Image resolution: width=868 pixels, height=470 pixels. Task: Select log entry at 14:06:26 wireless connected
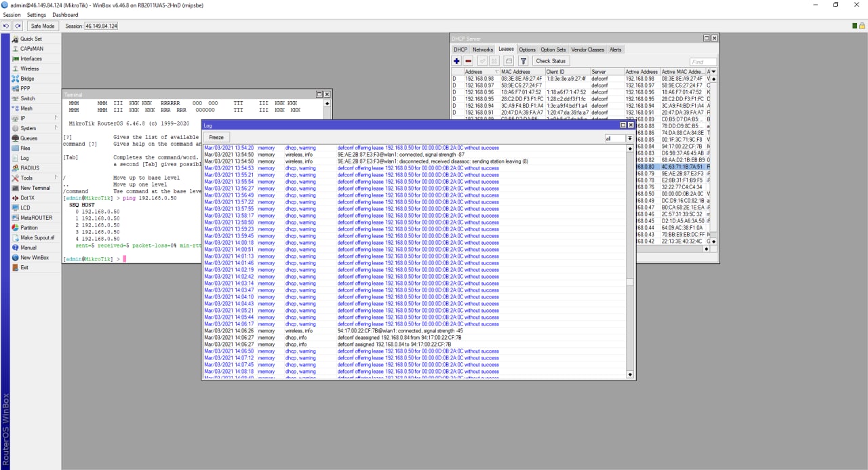[x=414, y=331]
